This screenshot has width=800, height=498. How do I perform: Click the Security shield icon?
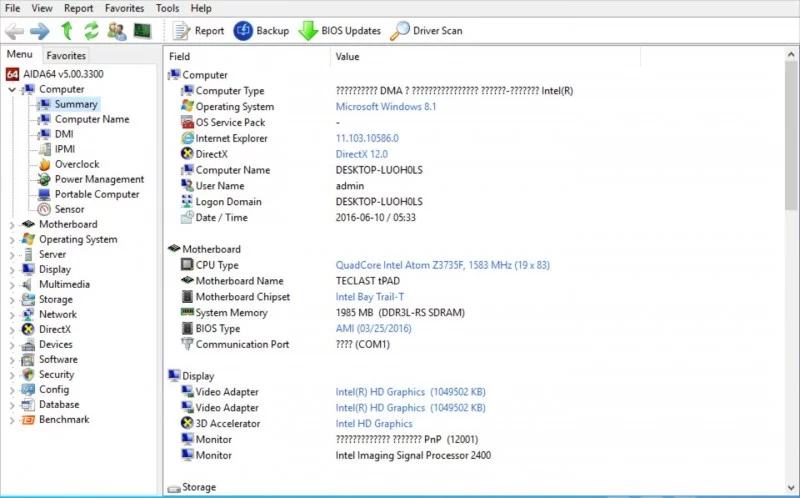click(28, 375)
